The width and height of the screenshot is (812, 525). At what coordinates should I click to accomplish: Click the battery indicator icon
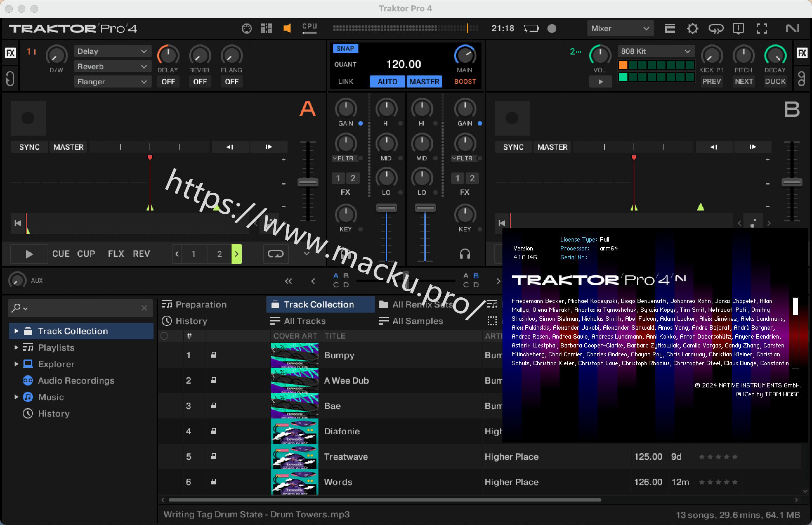tap(531, 29)
